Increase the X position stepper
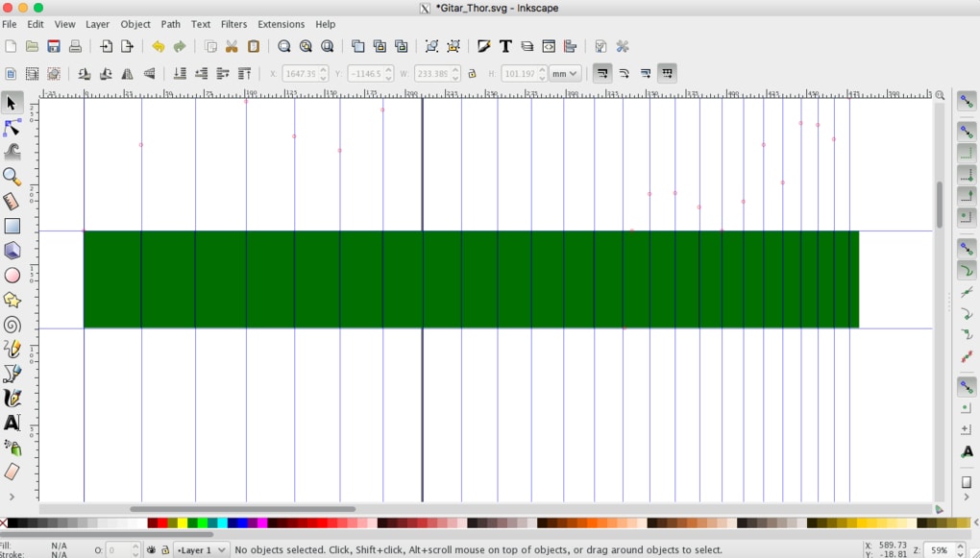 tap(323, 70)
